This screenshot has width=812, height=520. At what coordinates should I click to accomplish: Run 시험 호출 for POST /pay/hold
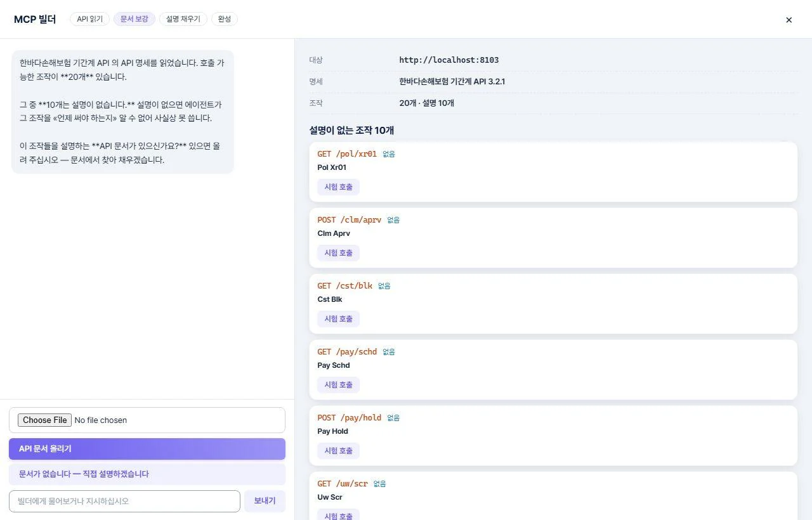(338, 451)
